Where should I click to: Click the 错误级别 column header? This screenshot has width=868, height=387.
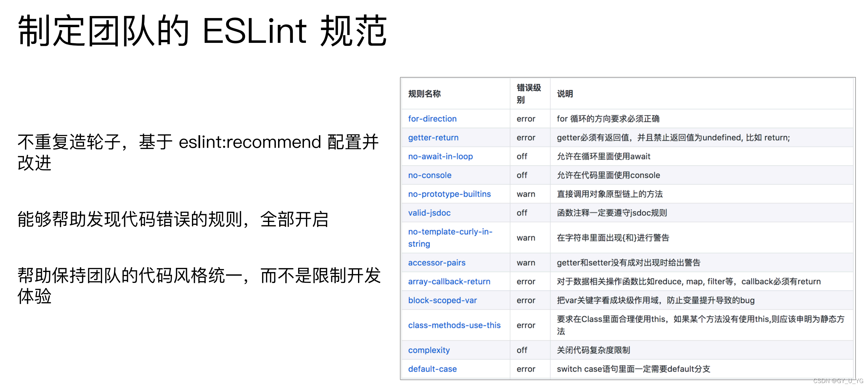tap(529, 94)
